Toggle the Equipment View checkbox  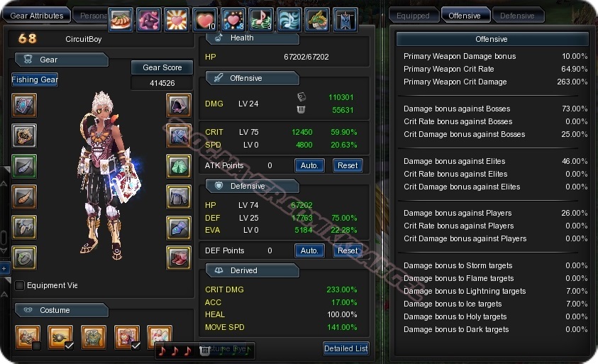19,285
